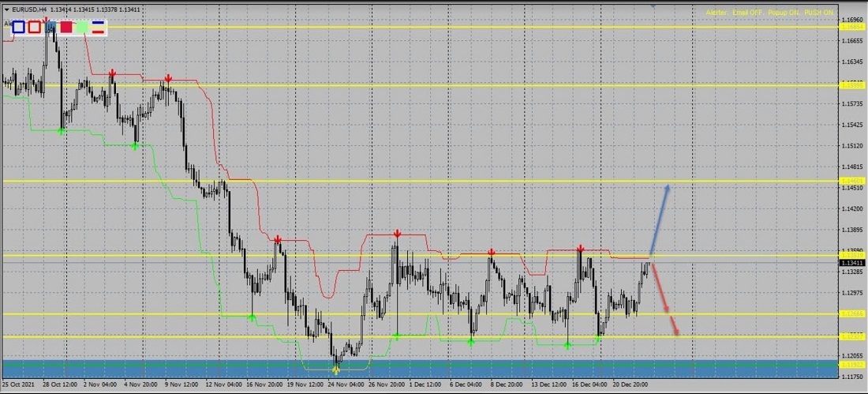This screenshot has height=394, width=868.
Task: Click the yellow arrow at November low
Action: click(336, 369)
